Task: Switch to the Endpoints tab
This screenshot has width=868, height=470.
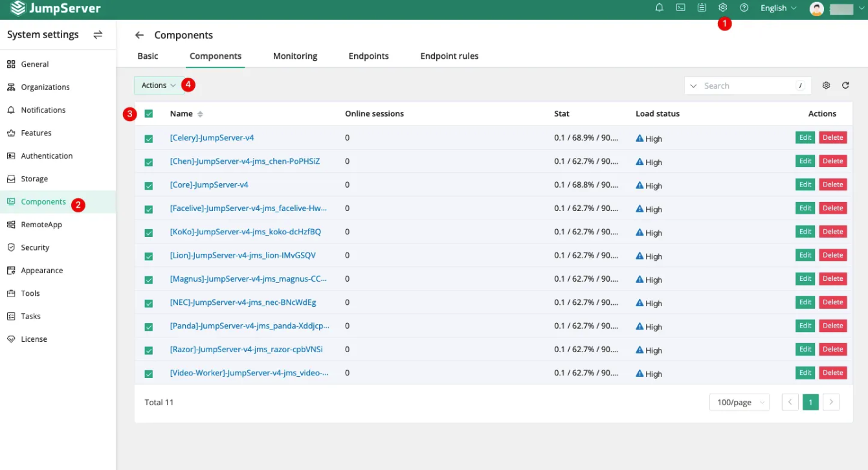Action: point(368,56)
